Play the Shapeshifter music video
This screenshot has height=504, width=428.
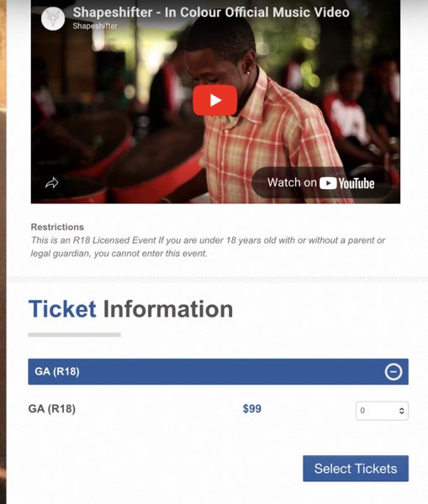point(215,100)
